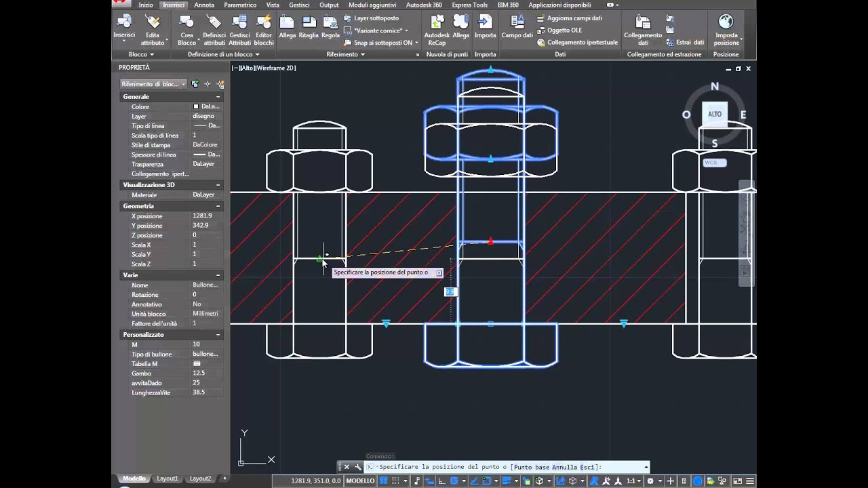
Task: Toggle snap mode in the status bar
Action: point(395,481)
